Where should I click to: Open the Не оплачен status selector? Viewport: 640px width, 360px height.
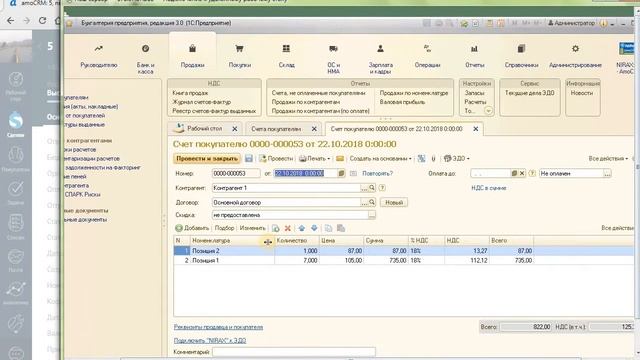(x=607, y=173)
